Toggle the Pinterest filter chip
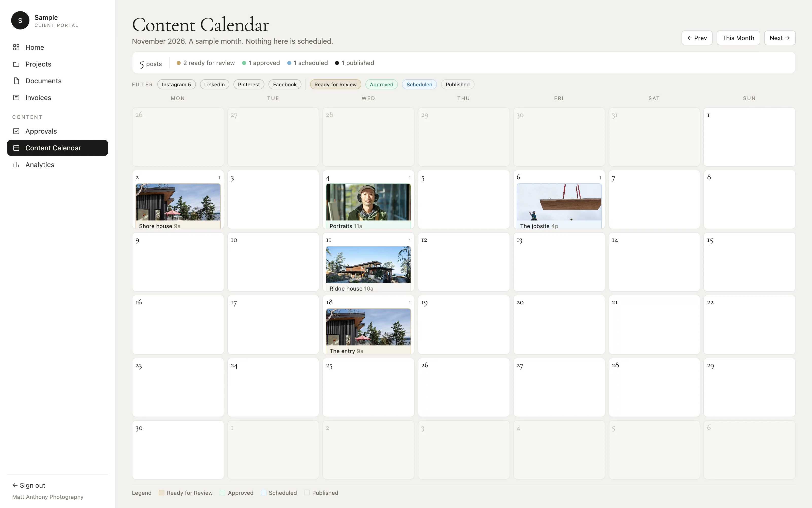 pos(249,85)
